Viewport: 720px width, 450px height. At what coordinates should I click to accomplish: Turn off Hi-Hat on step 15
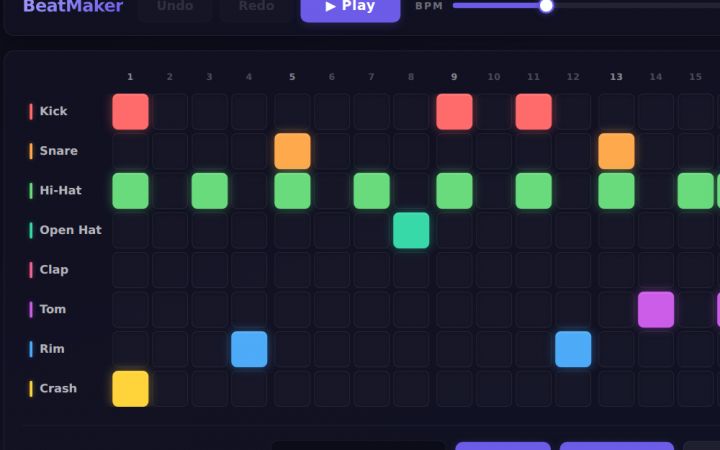(696, 191)
